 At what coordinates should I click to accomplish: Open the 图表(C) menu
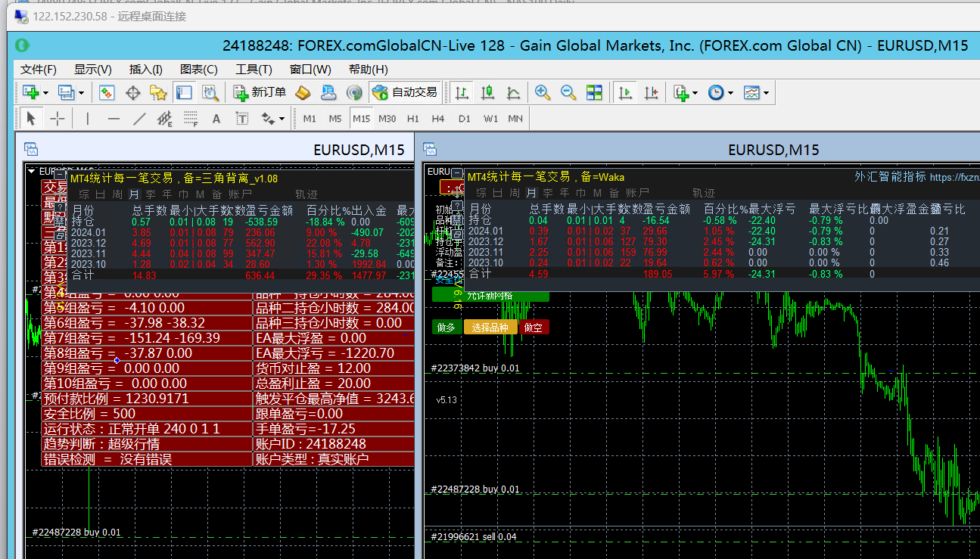[199, 69]
